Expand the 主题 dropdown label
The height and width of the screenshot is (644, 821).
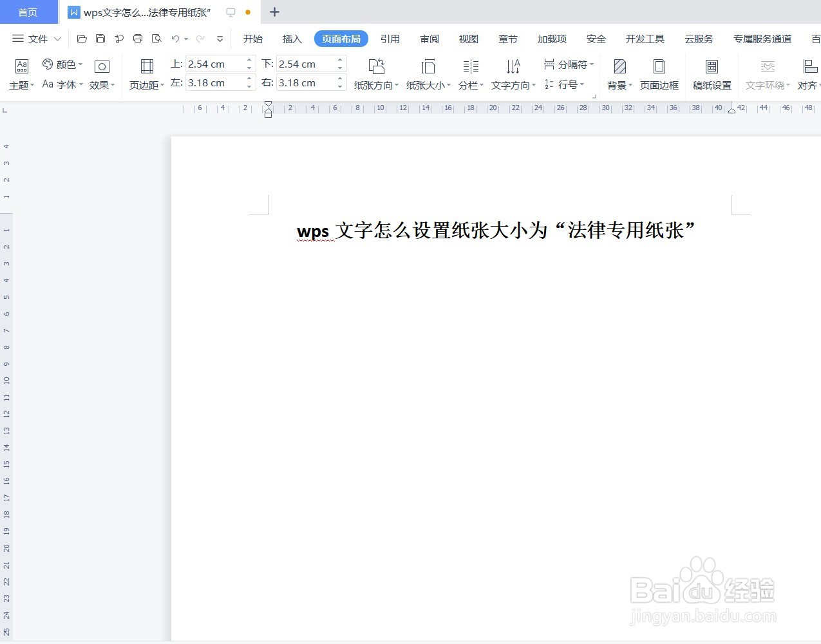point(22,85)
